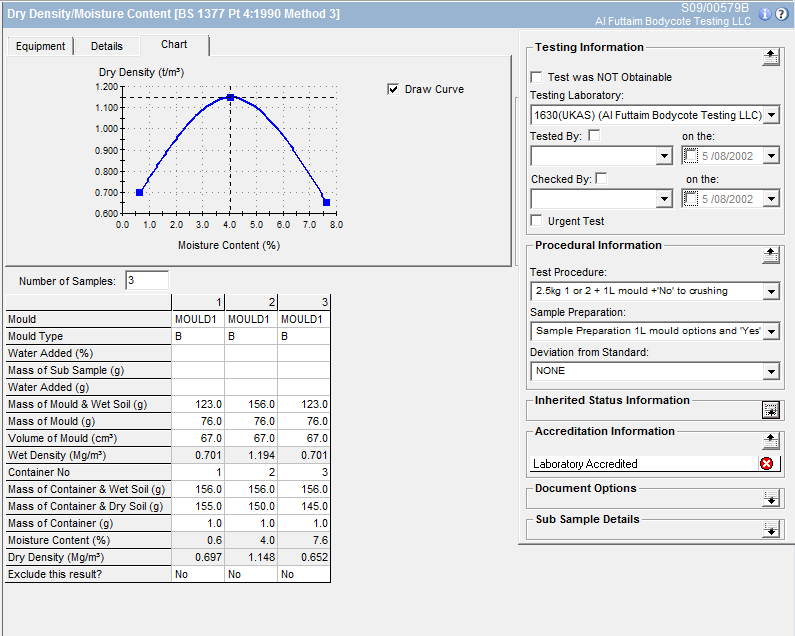Tick Test was NOT Obtainable checkbox

click(x=537, y=77)
